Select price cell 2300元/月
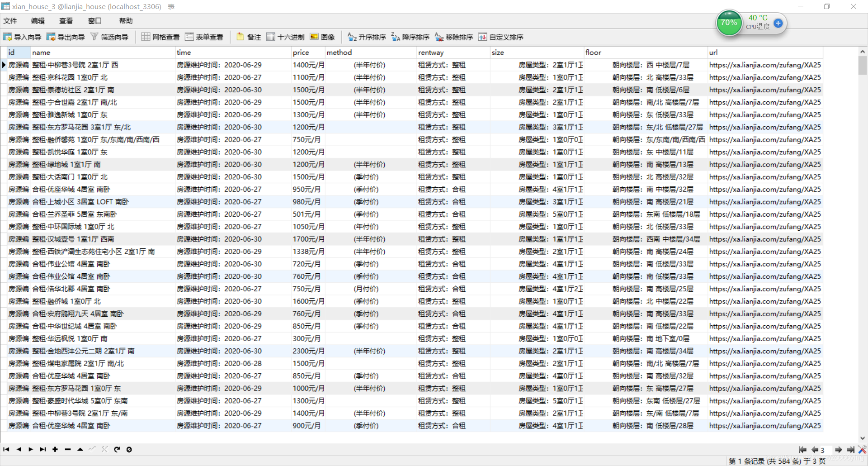Viewport: 868px width, 466px height. click(x=308, y=351)
